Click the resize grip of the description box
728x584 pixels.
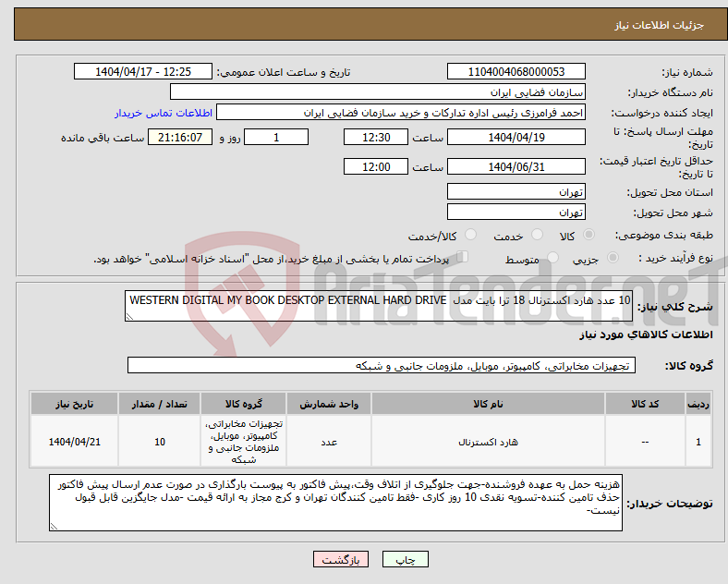129,317
